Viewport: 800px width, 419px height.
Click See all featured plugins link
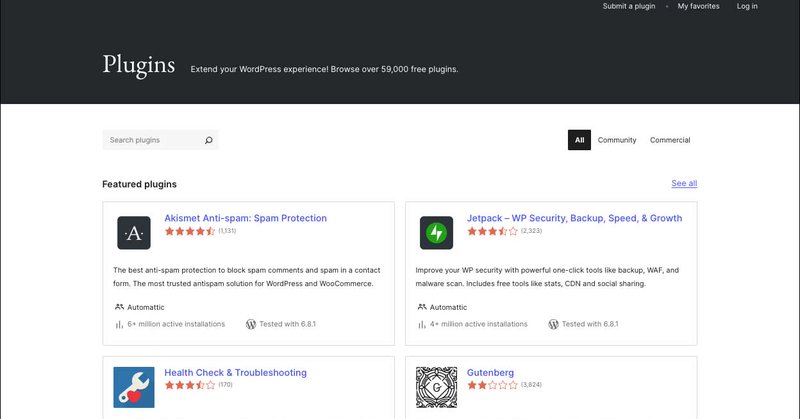click(x=684, y=183)
